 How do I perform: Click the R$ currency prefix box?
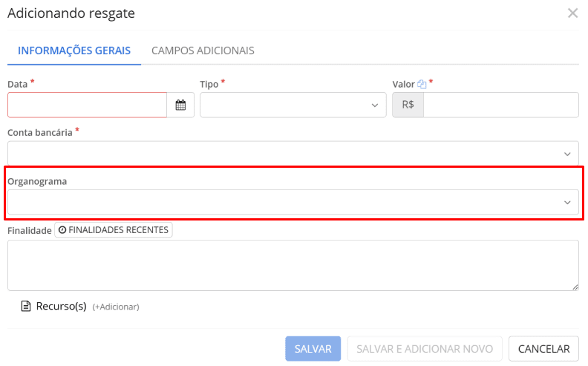(408, 105)
